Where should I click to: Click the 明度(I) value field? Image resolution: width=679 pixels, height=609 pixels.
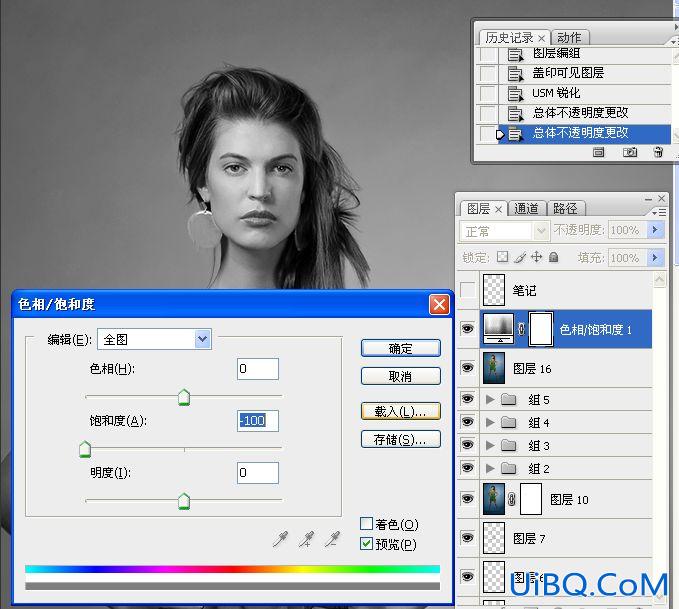pos(258,473)
